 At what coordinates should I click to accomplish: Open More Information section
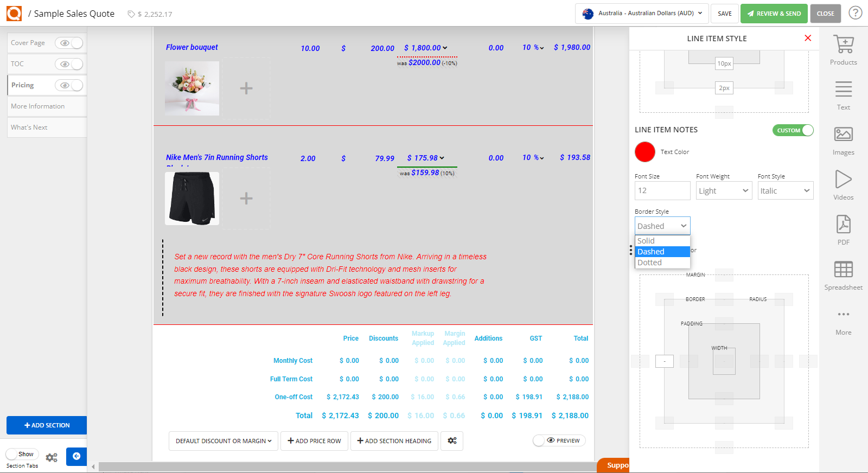[x=47, y=106]
